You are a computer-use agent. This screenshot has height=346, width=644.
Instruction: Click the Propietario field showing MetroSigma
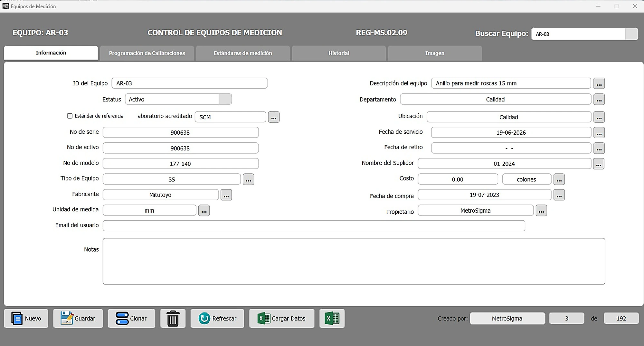tap(476, 210)
